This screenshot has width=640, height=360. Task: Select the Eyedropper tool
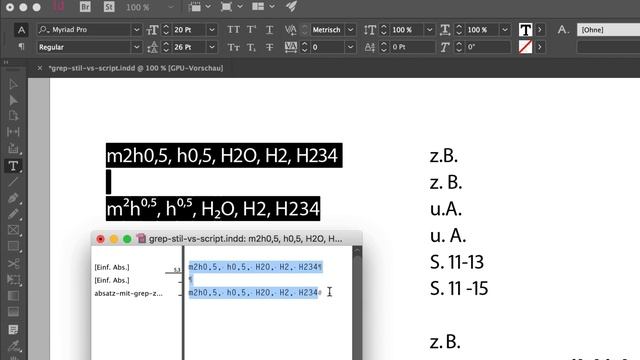pos(13,346)
